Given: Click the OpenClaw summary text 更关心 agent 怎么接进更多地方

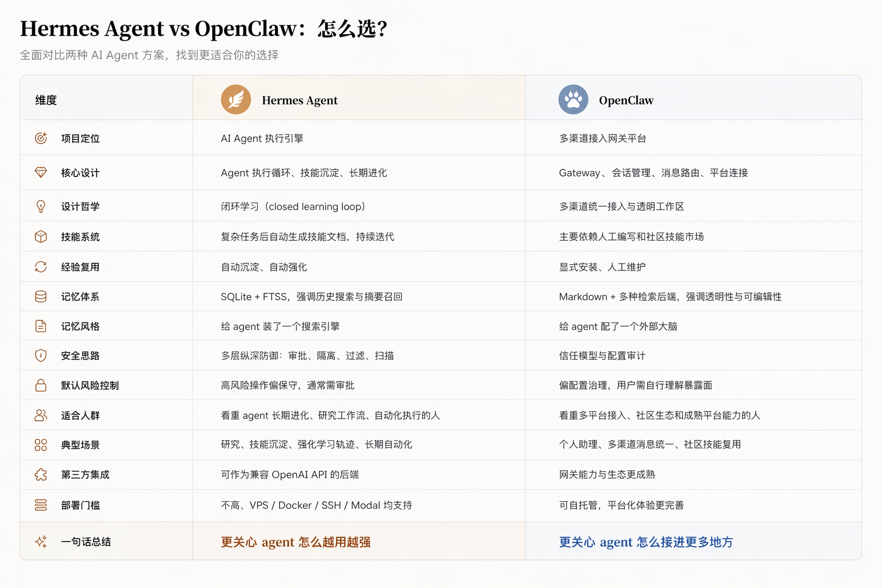Looking at the screenshot, I should (645, 542).
